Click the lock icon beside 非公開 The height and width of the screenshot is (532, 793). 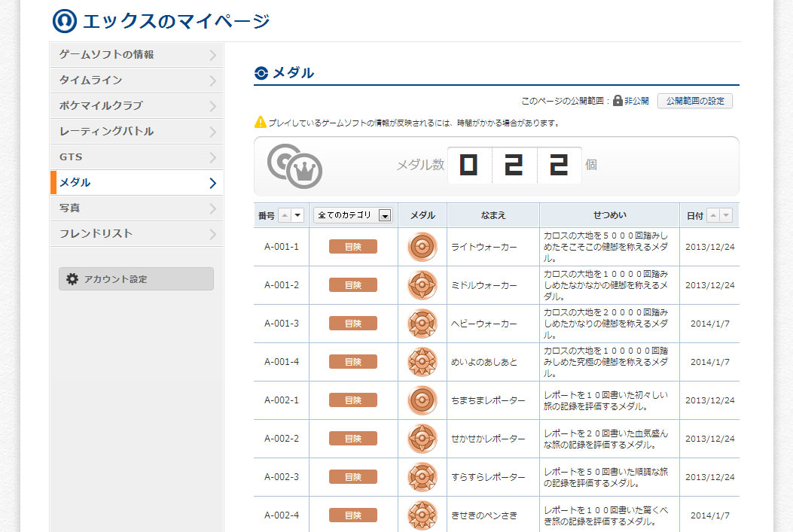pyautogui.click(x=618, y=101)
